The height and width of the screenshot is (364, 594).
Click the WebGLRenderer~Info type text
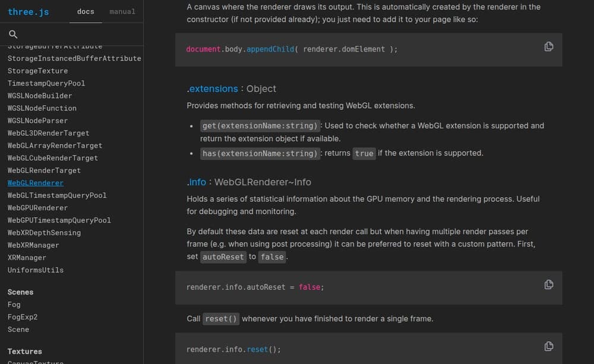263,182
